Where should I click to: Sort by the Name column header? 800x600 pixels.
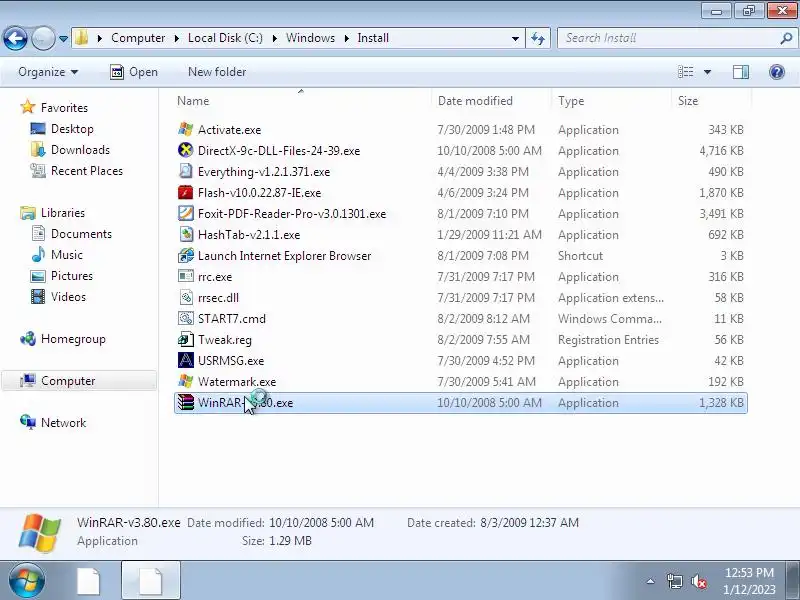(x=301, y=101)
